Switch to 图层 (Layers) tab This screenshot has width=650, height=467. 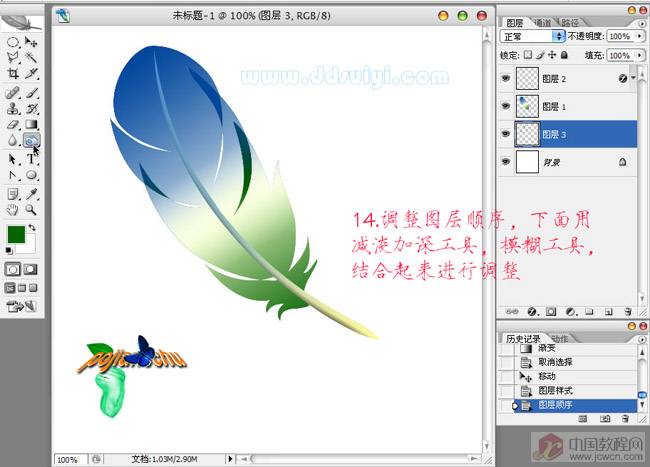point(514,23)
